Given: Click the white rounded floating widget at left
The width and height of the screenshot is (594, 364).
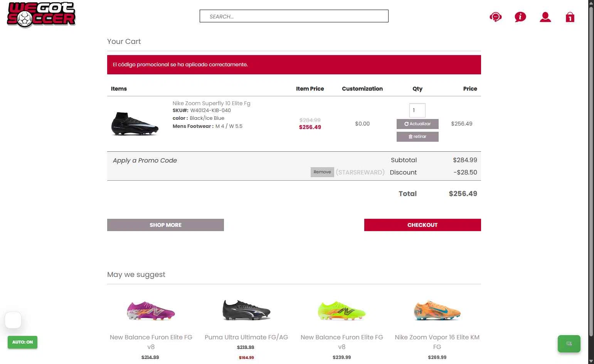Looking at the screenshot, I should [13, 320].
